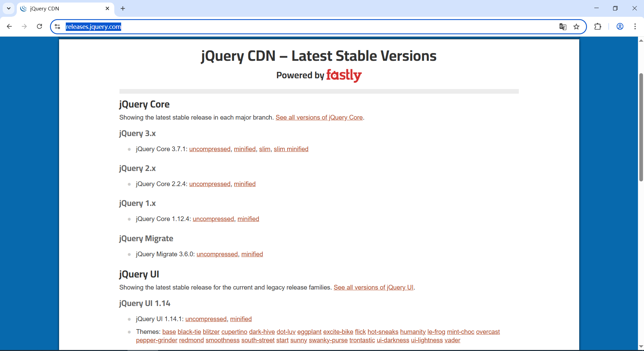Open jQuery UI 1.14.1 minified link

(x=241, y=319)
